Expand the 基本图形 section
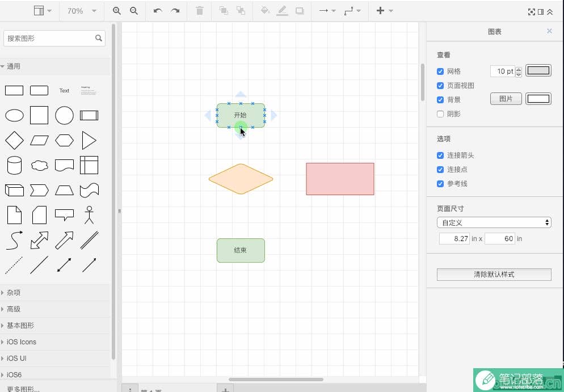The image size is (564, 392). pos(55,326)
